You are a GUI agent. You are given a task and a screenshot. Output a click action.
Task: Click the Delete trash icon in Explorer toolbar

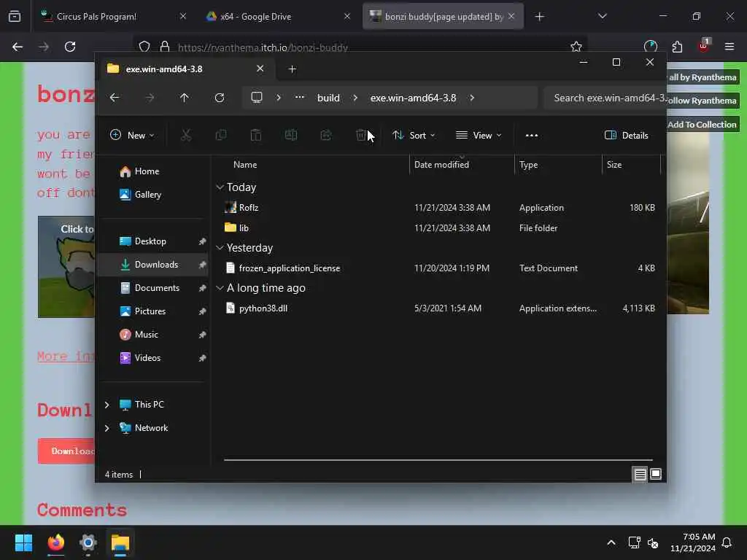pos(360,135)
